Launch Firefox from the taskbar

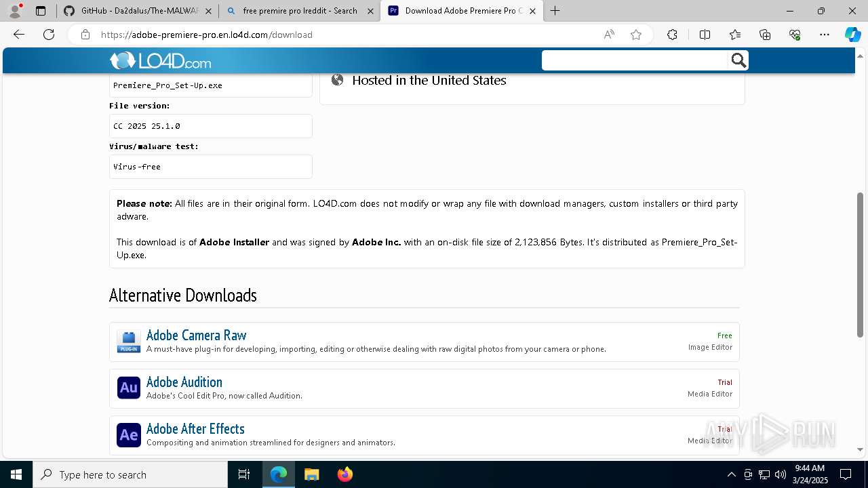pyautogui.click(x=345, y=474)
